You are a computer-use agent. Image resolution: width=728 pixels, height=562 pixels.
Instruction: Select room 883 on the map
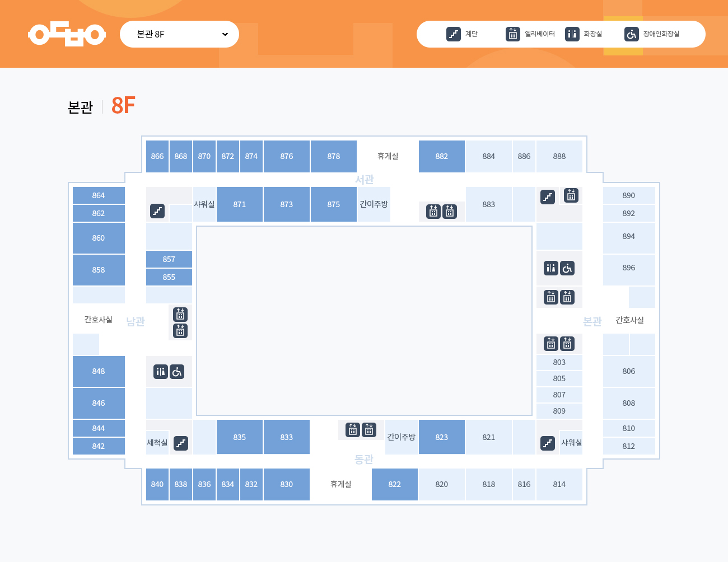pyautogui.click(x=489, y=204)
